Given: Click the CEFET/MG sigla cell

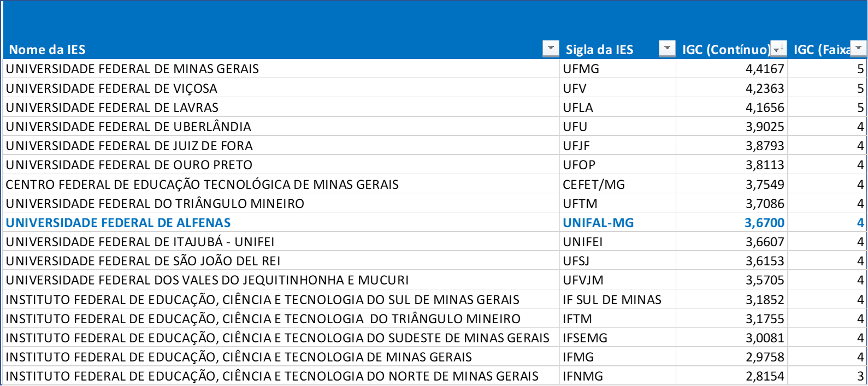Looking at the screenshot, I should (x=618, y=184).
